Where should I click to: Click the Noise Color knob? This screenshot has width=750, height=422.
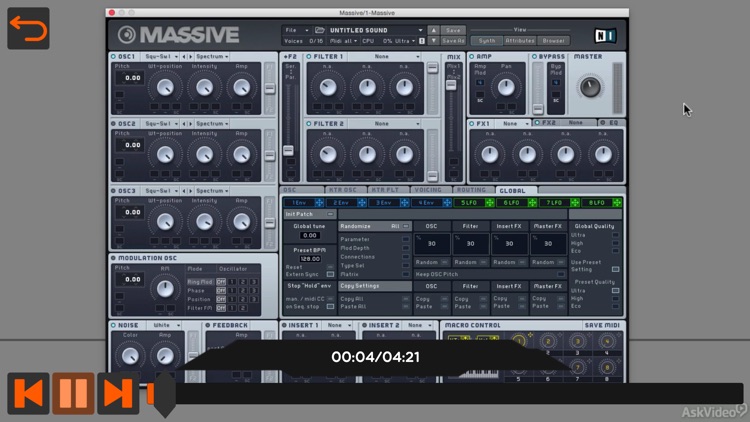(x=130, y=356)
